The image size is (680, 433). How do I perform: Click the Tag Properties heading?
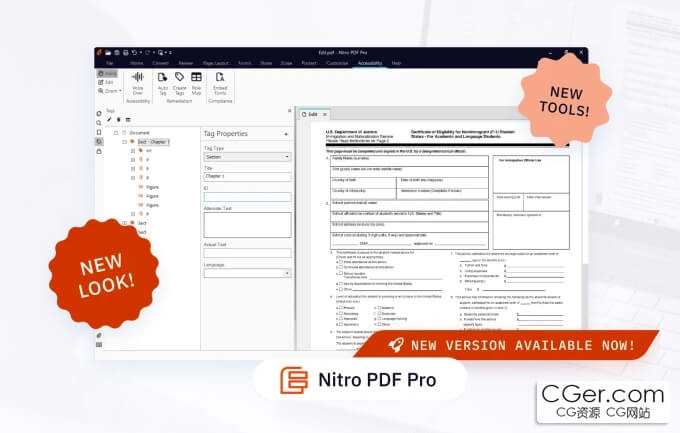[x=226, y=134]
